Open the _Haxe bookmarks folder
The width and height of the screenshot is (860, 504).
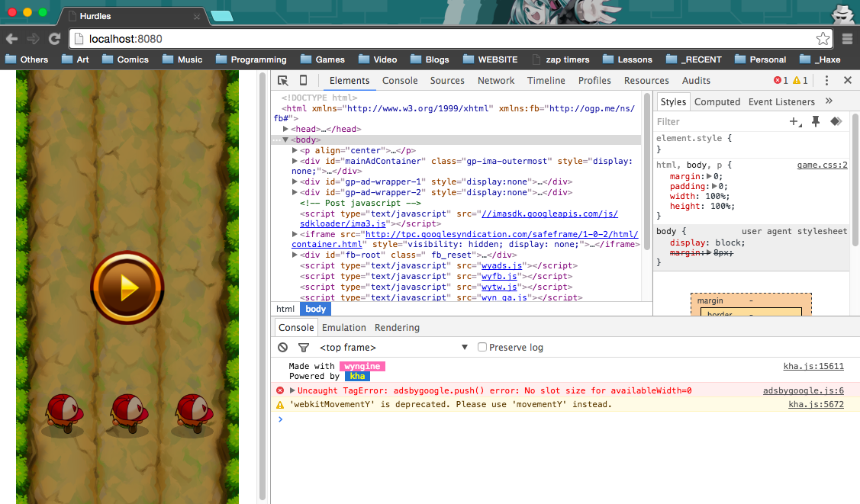point(820,59)
